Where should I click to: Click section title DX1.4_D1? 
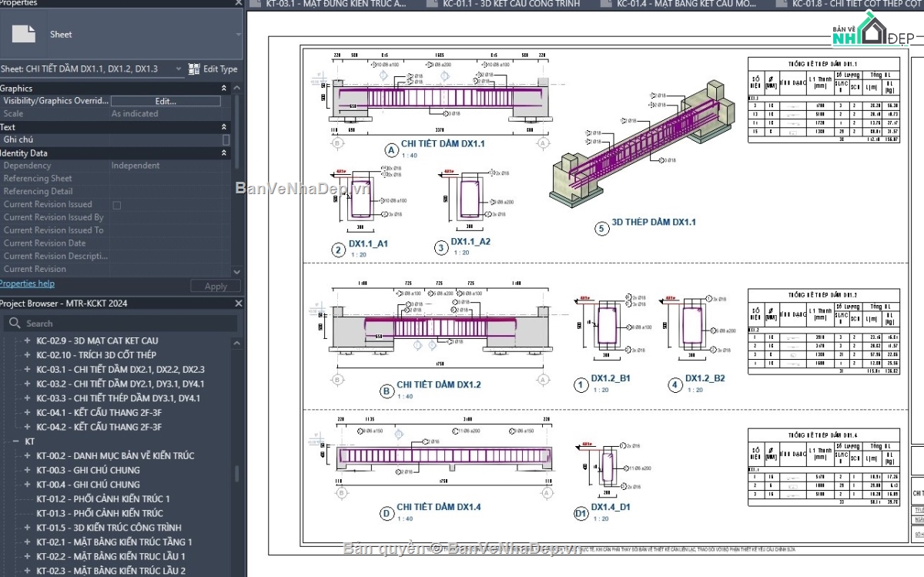click(x=611, y=508)
